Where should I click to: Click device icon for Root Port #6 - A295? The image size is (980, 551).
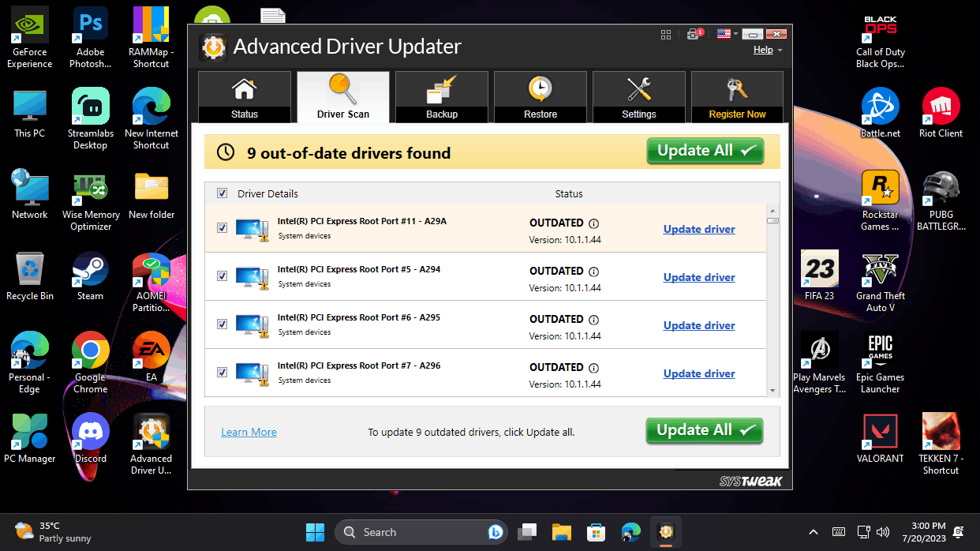click(252, 325)
